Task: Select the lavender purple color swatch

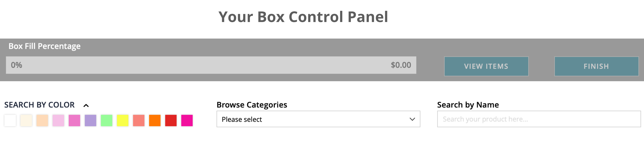Action: (91, 121)
